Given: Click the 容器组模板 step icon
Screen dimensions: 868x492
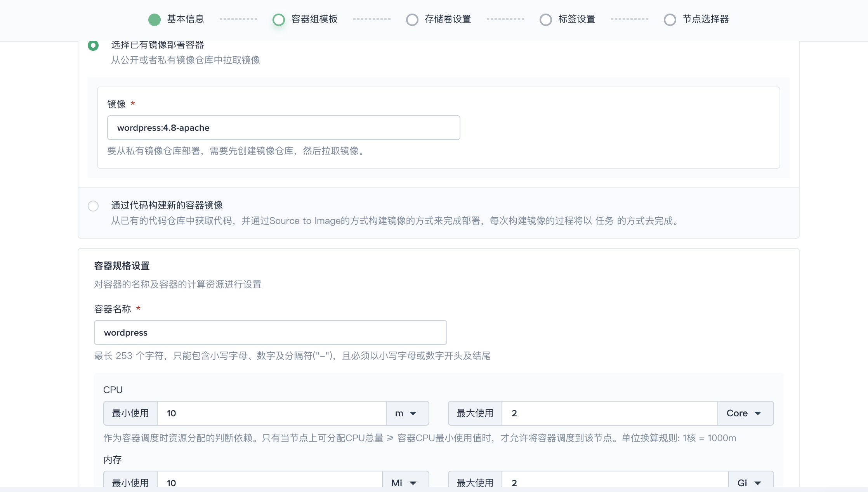Looking at the screenshot, I should tap(278, 20).
